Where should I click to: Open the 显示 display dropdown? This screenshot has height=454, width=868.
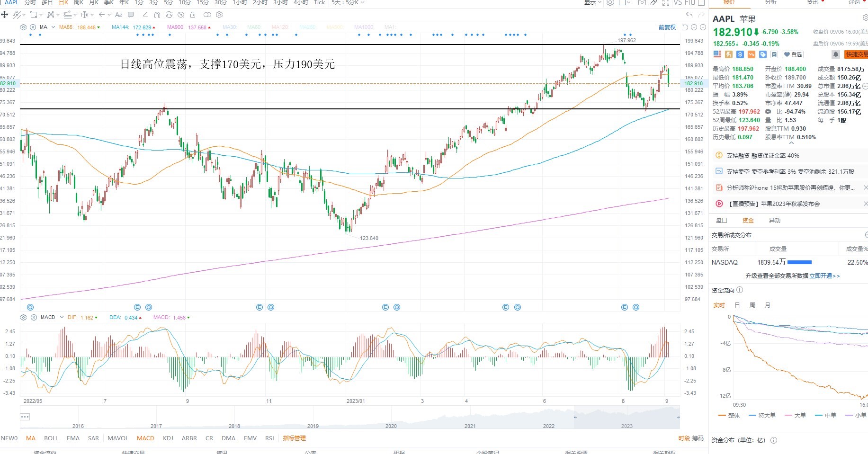tap(592, 3)
